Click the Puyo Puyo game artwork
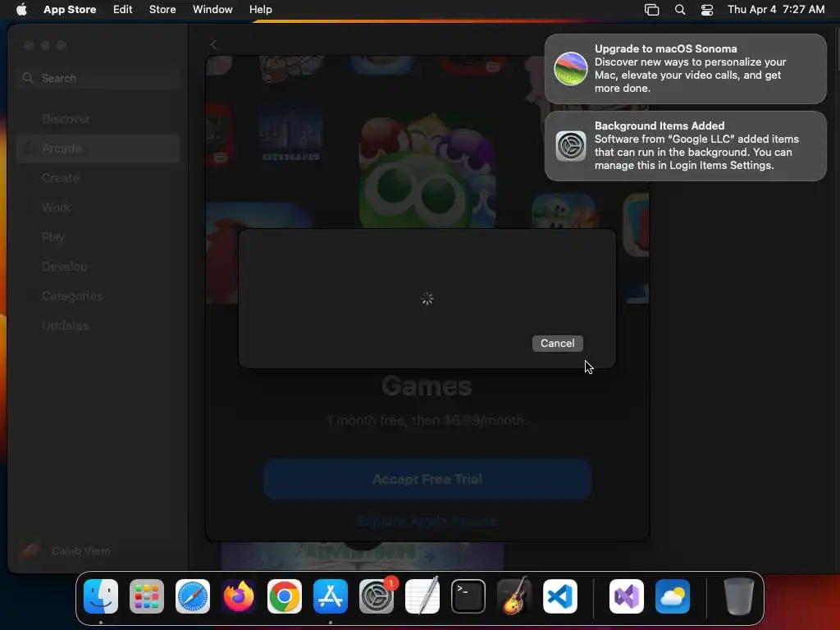Viewport: 840px width, 630px height. point(427,171)
